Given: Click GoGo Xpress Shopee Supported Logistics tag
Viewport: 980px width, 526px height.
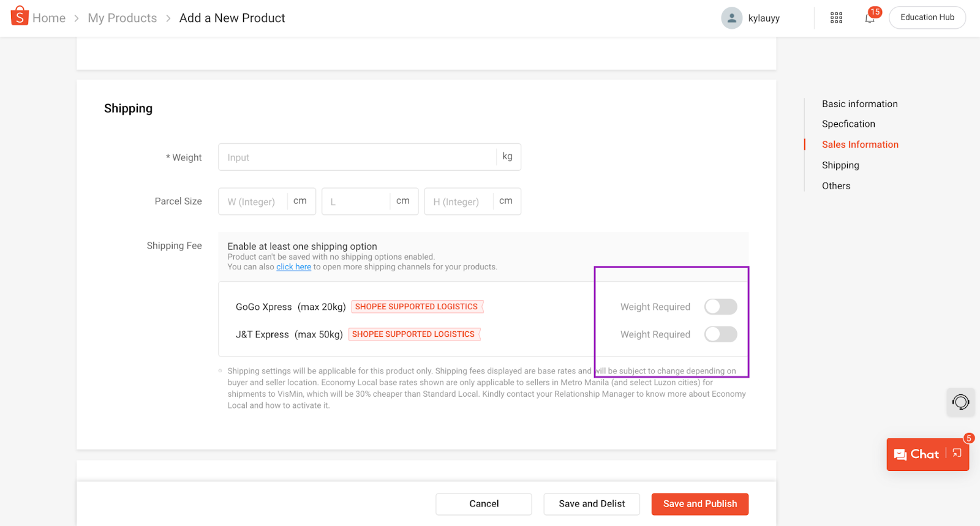Looking at the screenshot, I should pyautogui.click(x=417, y=307).
